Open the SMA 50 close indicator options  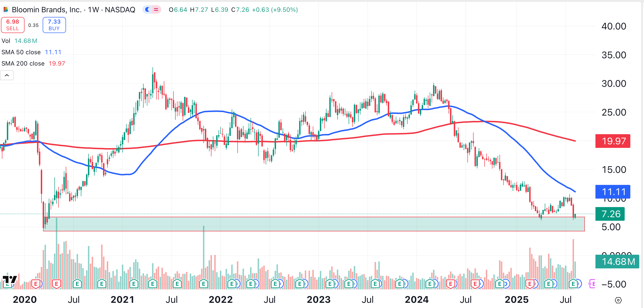click(x=21, y=52)
